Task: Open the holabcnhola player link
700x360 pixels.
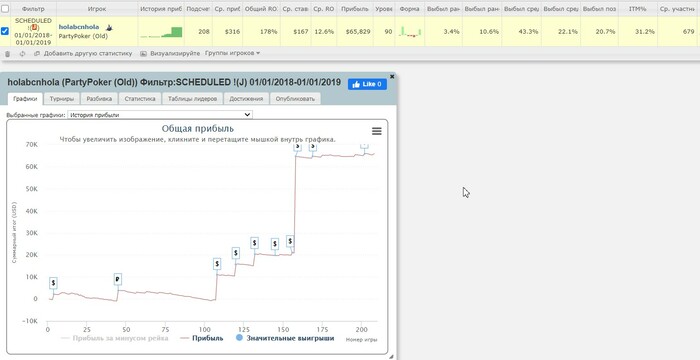Action: (x=79, y=27)
